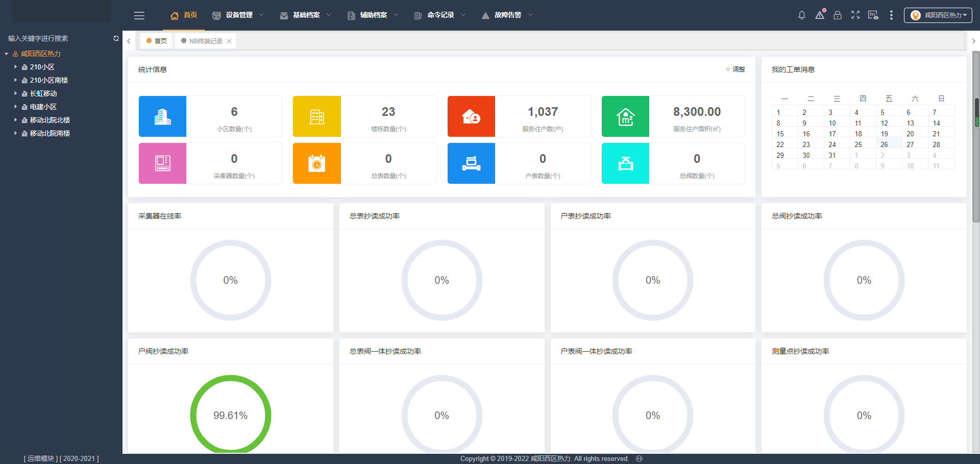Click the red 服务住户数 house icon

click(471, 116)
